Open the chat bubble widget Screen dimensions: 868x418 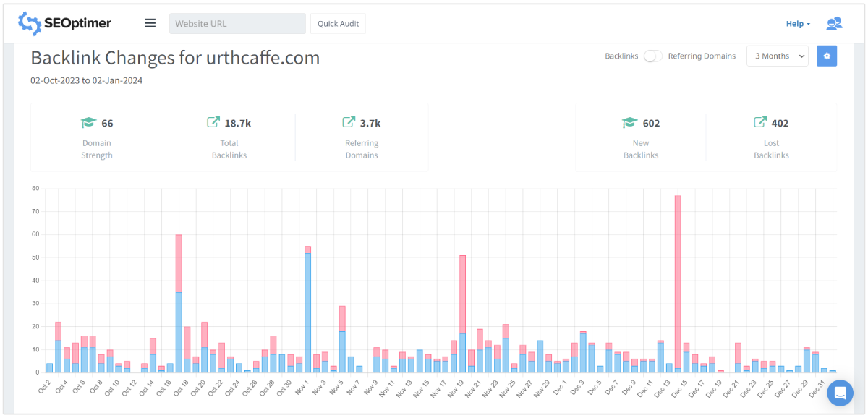839,393
